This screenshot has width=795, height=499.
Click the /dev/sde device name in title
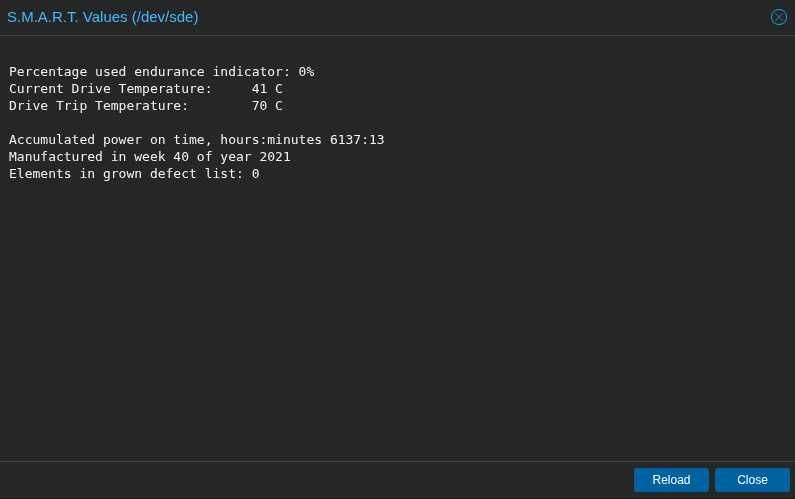165,17
